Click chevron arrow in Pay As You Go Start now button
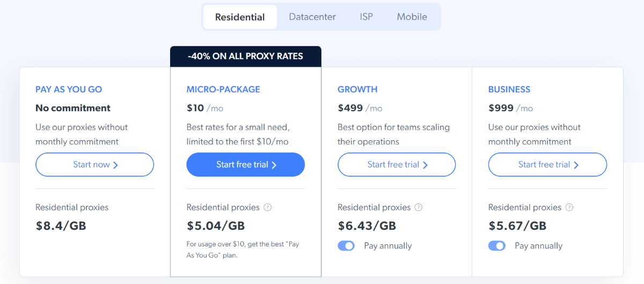Image resolution: width=644 pixels, height=284 pixels. tap(115, 165)
